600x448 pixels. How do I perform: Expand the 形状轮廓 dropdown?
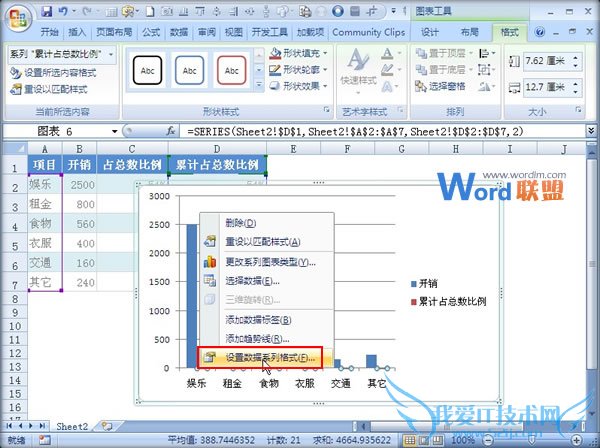coord(325,70)
